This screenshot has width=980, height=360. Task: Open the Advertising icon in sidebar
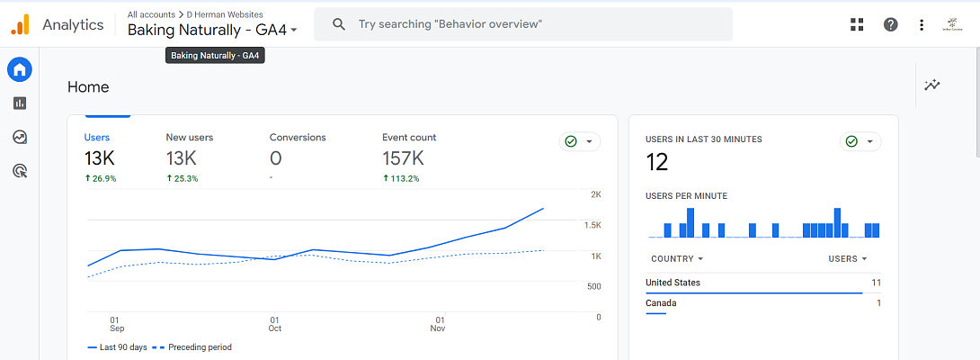(19, 170)
